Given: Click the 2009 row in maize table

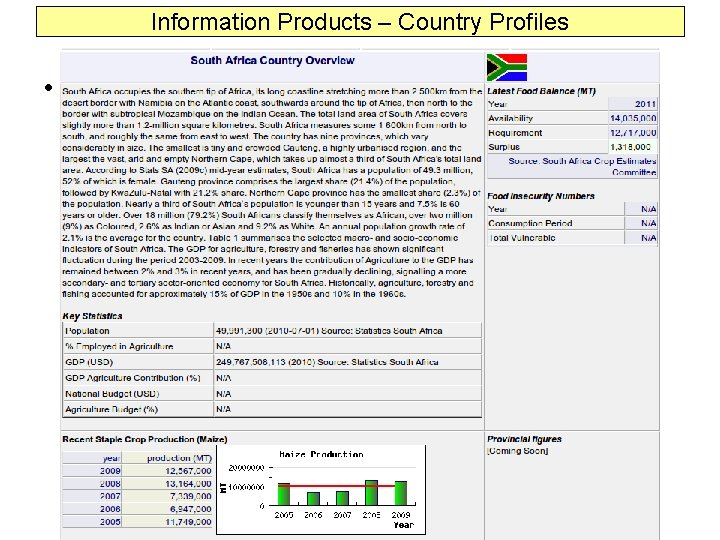Looking at the screenshot, I should point(137,471).
